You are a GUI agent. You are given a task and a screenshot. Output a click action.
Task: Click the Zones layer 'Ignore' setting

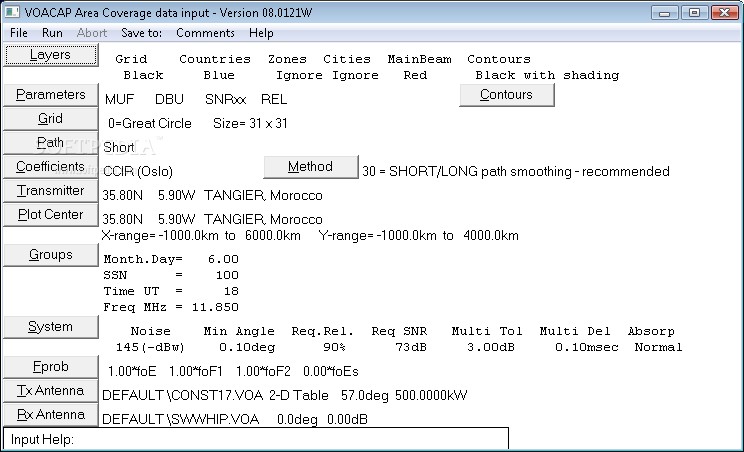pos(299,75)
